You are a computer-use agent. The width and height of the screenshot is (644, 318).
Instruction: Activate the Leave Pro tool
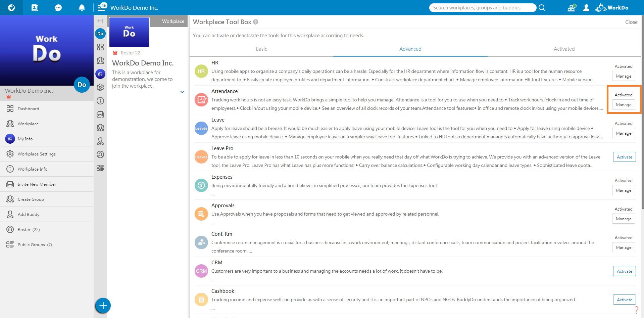click(624, 157)
